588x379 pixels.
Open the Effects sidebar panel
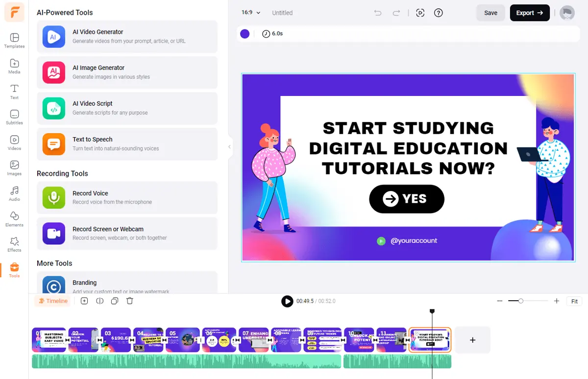(14, 244)
